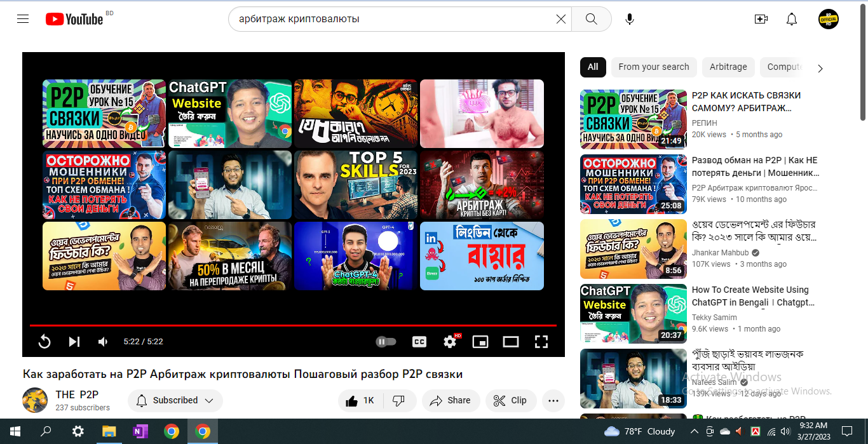The image size is (868, 444).
Task: Open endscreen TOP 5 SKILLS suggestion
Action: [x=356, y=185]
